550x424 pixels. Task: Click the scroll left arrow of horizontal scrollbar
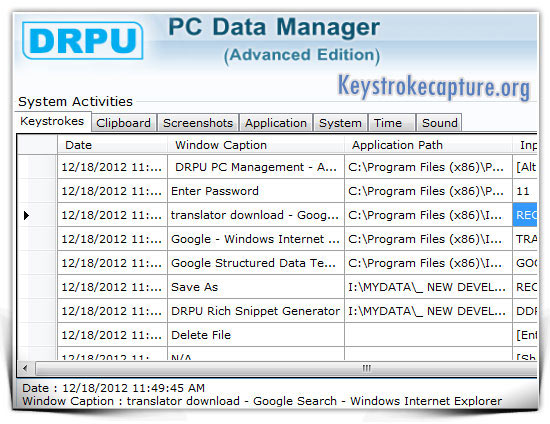[x=25, y=368]
